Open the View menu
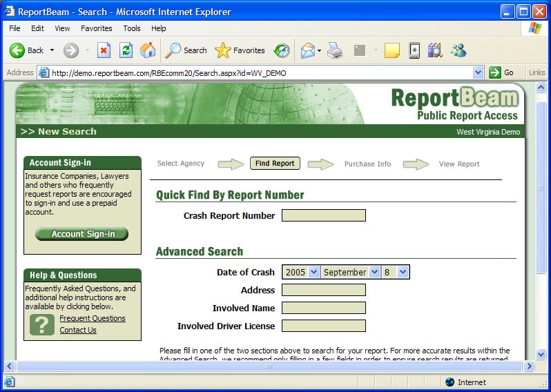Image resolution: width=551 pixels, height=392 pixels. coord(62,28)
